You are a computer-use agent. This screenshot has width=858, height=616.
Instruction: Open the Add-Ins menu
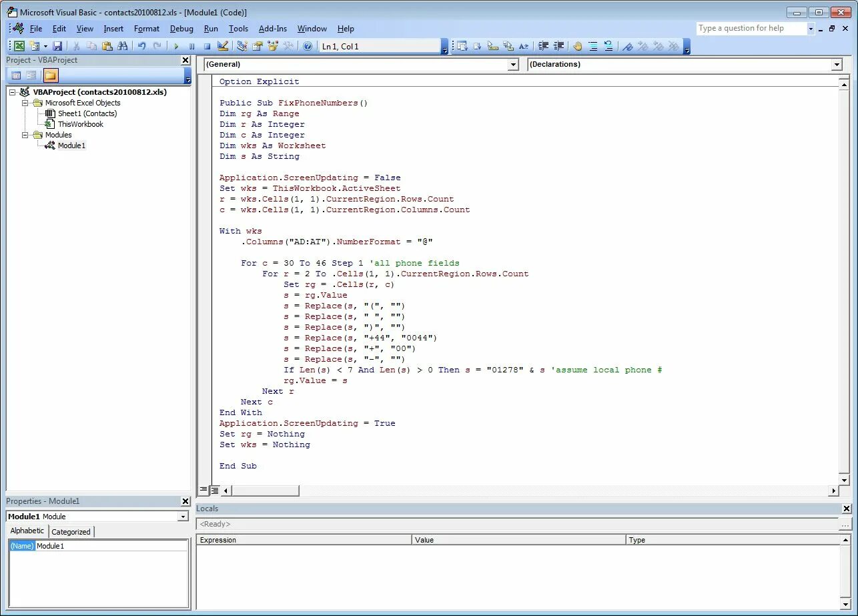pos(273,29)
